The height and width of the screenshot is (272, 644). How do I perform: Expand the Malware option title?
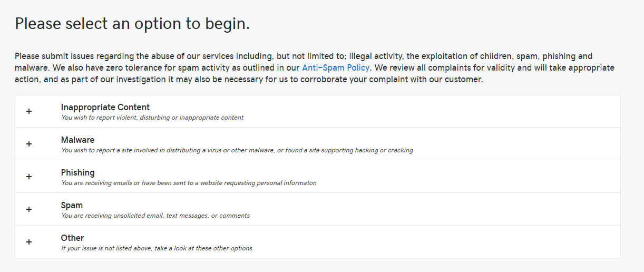point(78,140)
